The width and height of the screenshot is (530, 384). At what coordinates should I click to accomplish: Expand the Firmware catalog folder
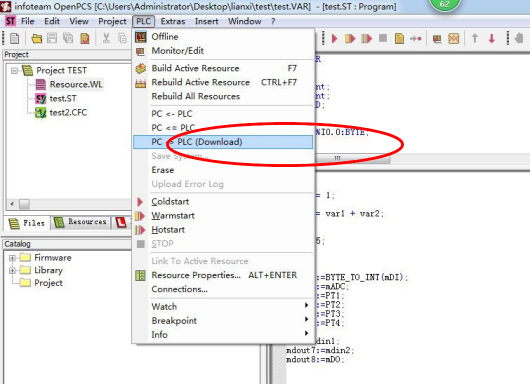point(13,258)
